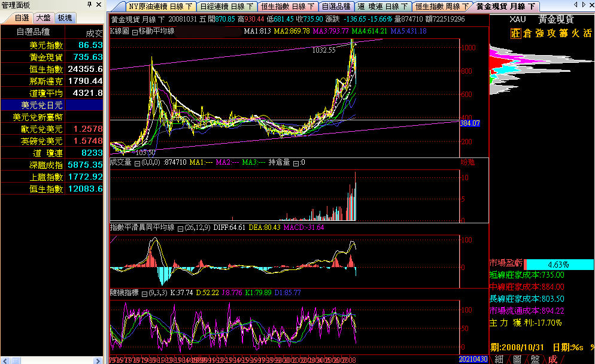The height and width of the screenshot is (364, 595).
Task: Toggle the 指數平滑異同平均線 MACD parameter box
Action: click(x=180, y=227)
